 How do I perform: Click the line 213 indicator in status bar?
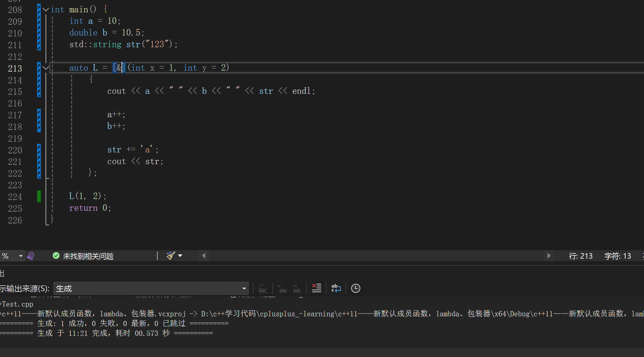point(580,256)
